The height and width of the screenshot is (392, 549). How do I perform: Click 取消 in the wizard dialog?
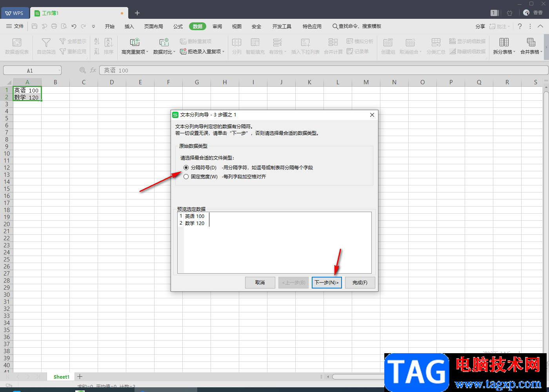(x=260, y=282)
